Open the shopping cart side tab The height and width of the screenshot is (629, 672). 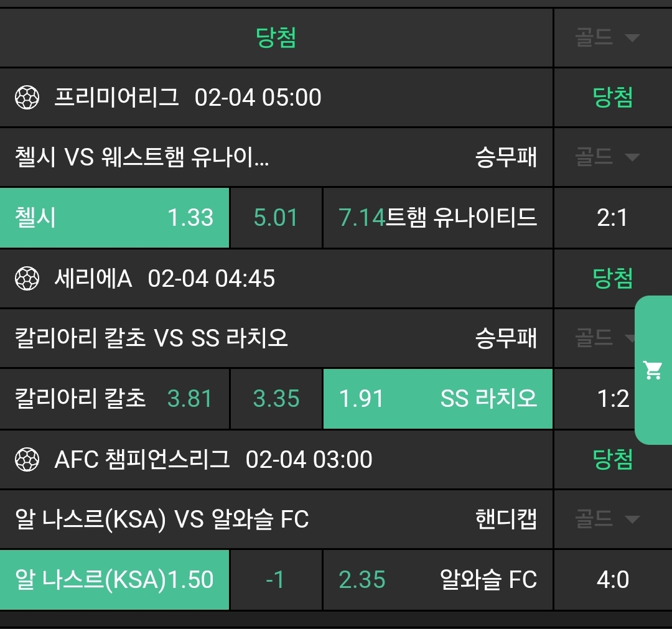653,370
